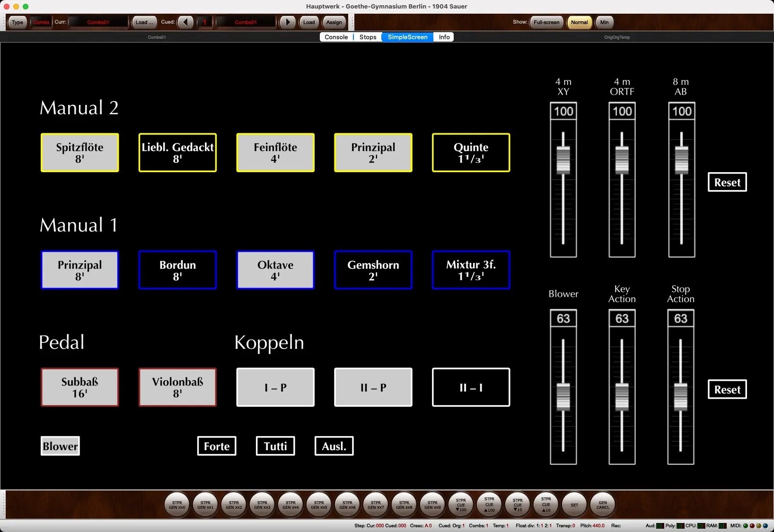The height and width of the screenshot is (532, 774).
Task: Toggle the Spitzflöte 8' stop
Action: [x=79, y=153]
